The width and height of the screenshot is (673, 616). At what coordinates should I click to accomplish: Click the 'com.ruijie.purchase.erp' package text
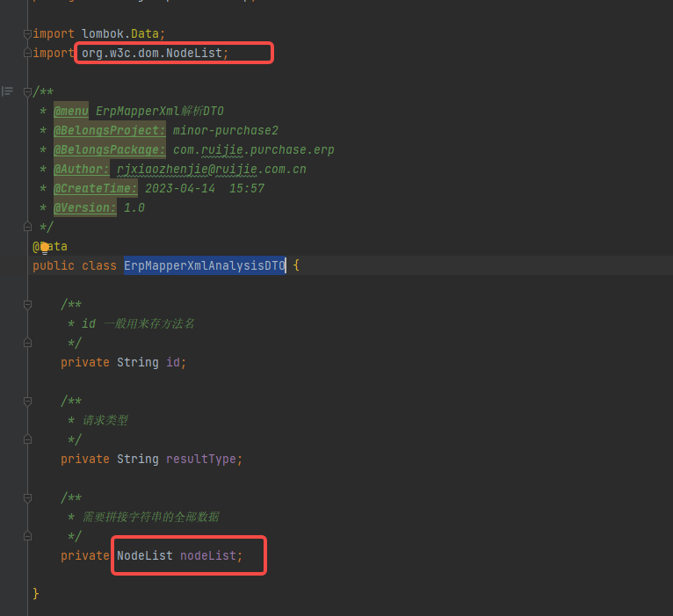pyautogui.click(x=254, y=149)
